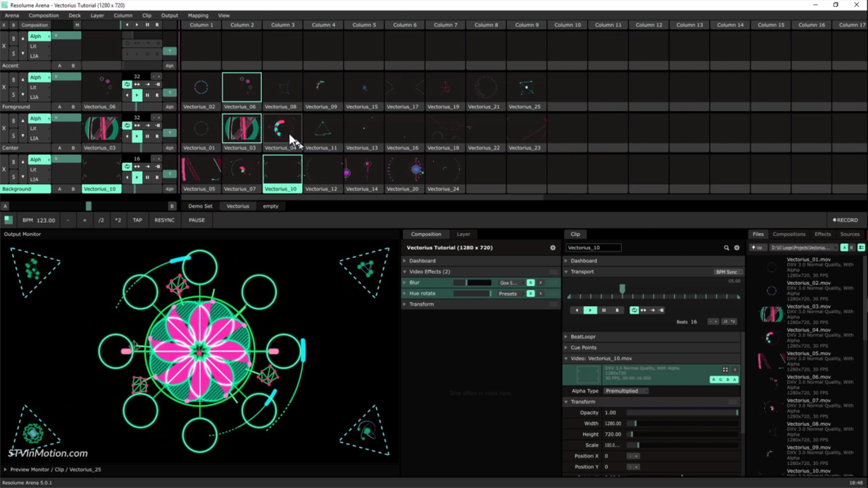Trigger the Vectorius_04 clip thumbnail

(x=282, y=129)
